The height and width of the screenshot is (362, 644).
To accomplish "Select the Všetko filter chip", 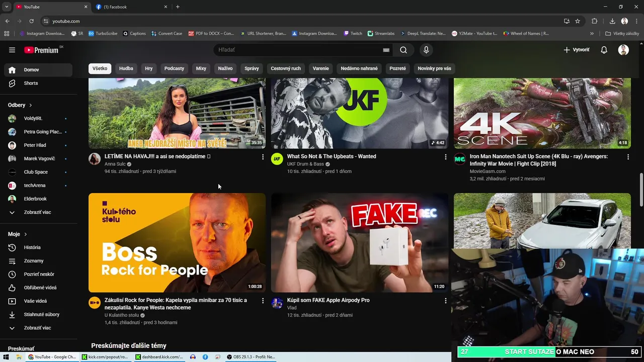I will pyautogui.click(x=100, y=68).
